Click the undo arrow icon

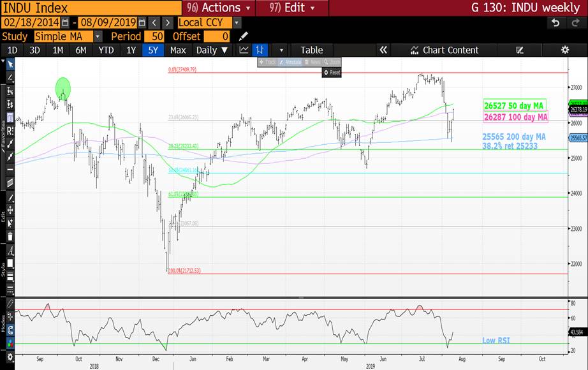coord(555,22)
